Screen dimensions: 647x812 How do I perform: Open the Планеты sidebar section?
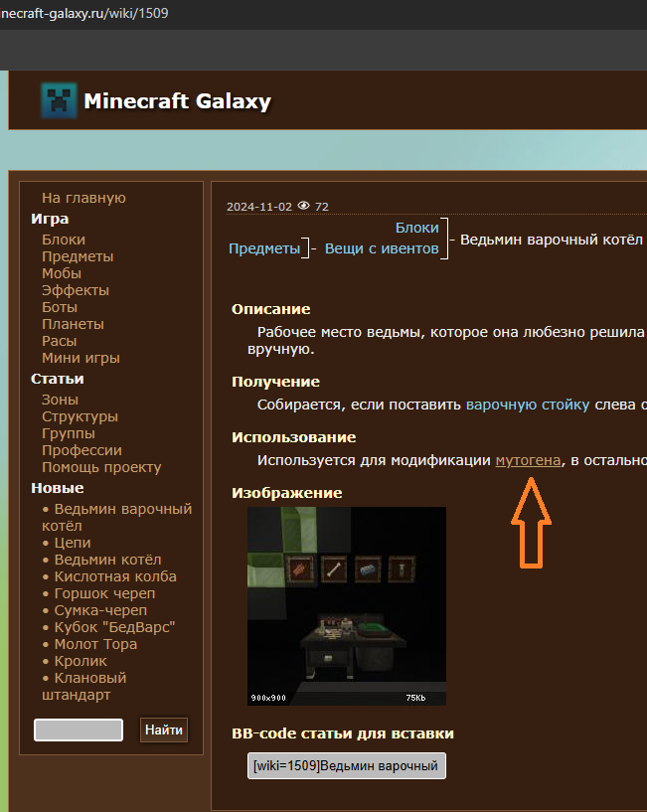click(73, 324)
